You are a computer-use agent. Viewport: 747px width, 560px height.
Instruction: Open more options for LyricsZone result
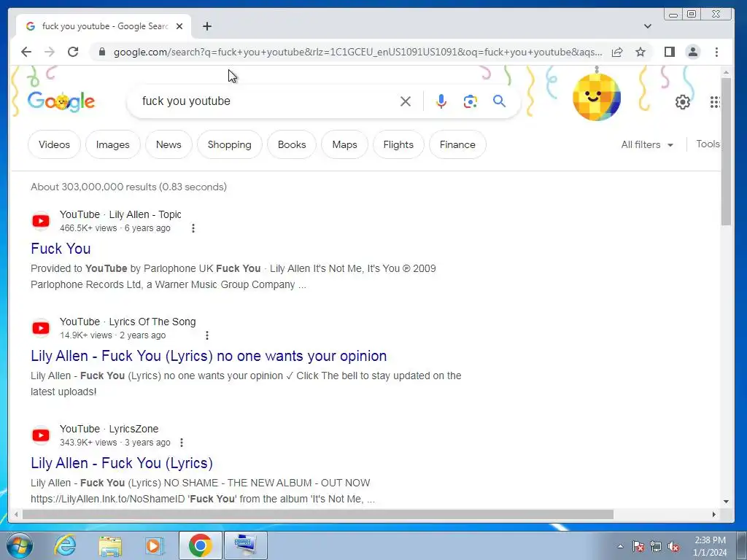182,443
